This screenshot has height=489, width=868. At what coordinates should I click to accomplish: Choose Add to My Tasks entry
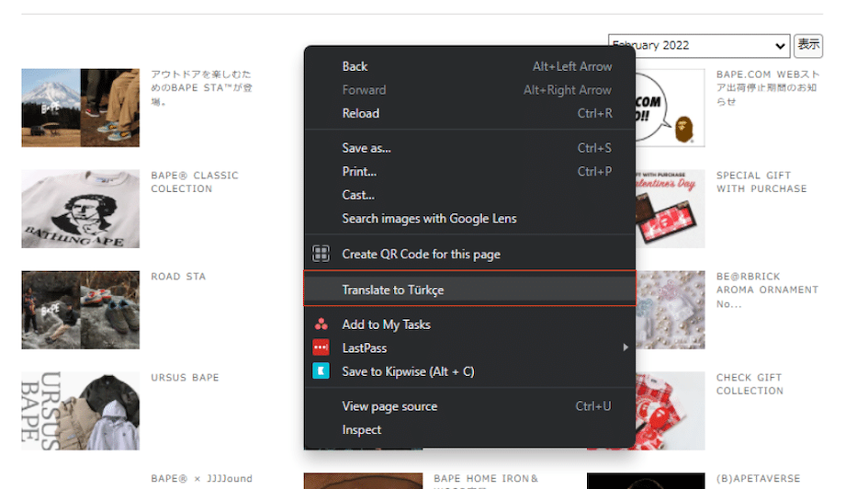(469, 324)
